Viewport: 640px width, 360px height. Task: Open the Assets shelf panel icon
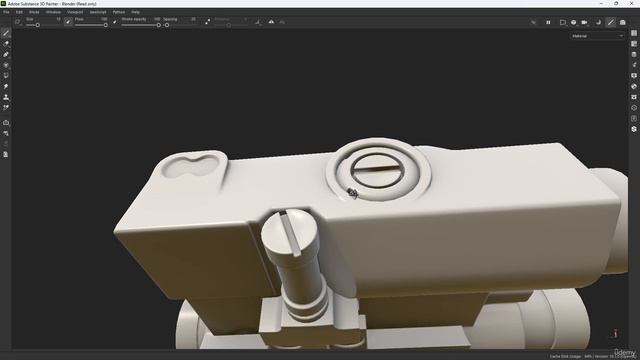tap(634, 97)
